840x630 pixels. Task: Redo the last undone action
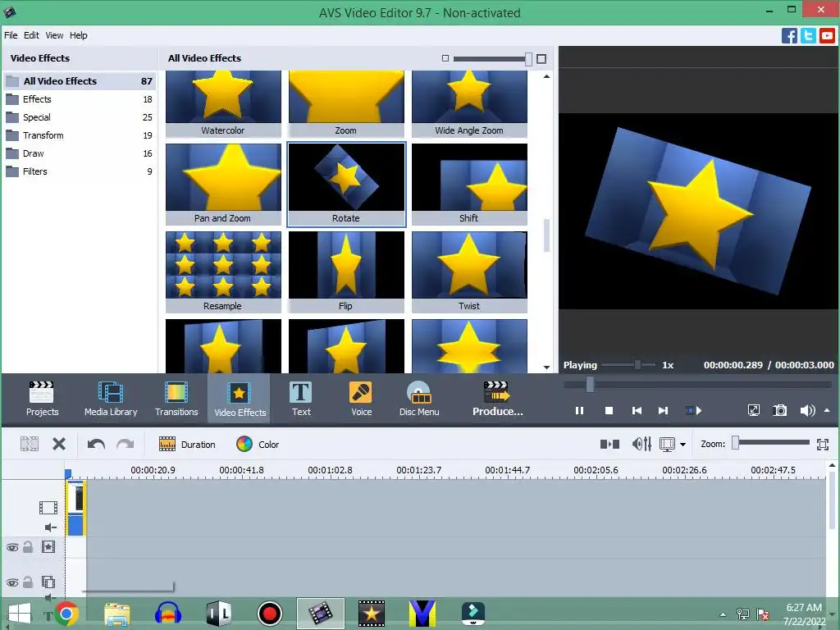click(125, 444)
